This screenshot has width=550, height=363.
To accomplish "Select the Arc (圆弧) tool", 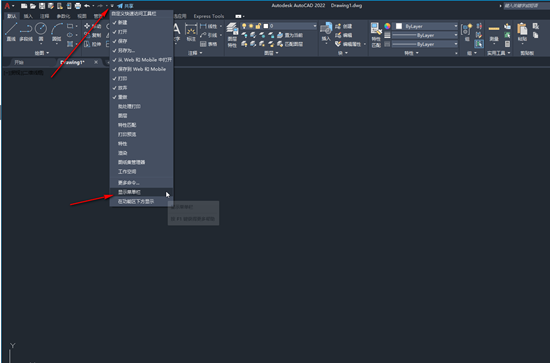I will pyautogui.click(x=56, y=32).
